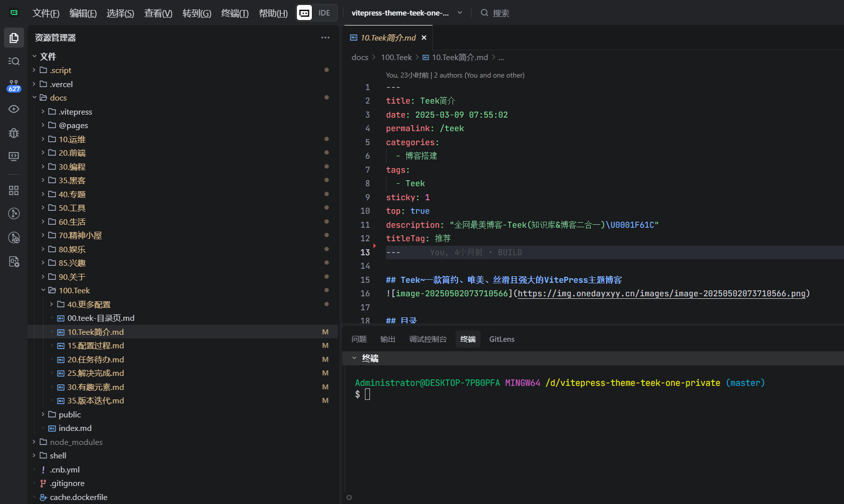This screenshot has width=844, height=504.
Task: Open the 查看(V) menu
Action: point(158,13)
